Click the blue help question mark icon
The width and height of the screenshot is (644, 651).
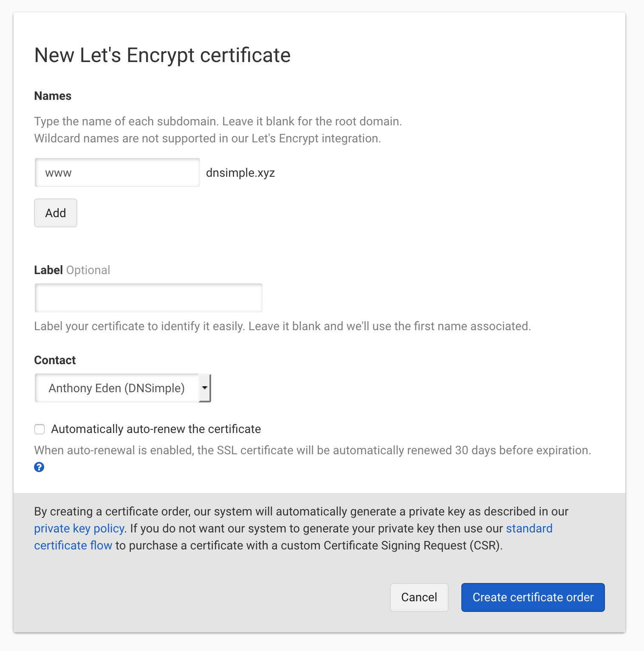(39, 467)
